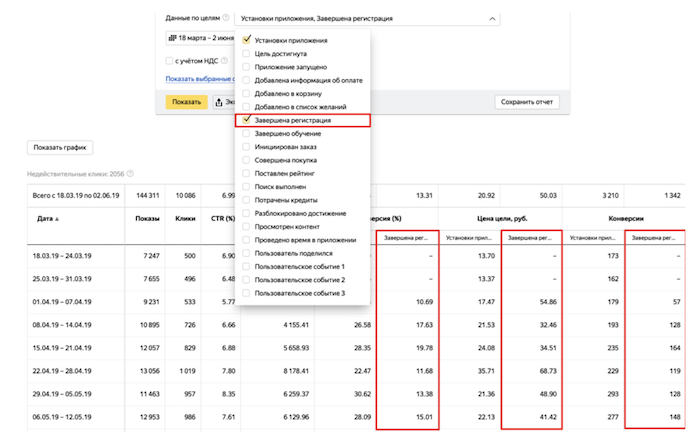Check Пользователь поделился option
Viewport: 700px width, 444px height.
pyautogui.click(x=246, y=253)
